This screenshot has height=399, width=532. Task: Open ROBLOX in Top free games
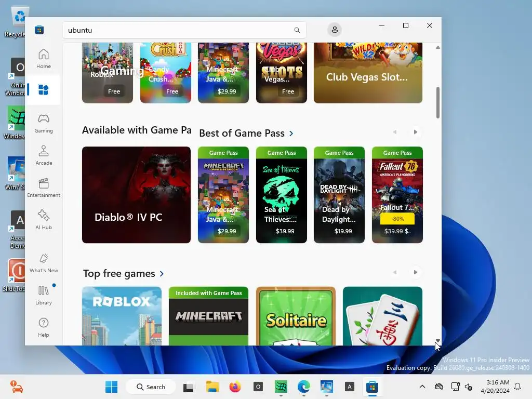coord(122,316)
